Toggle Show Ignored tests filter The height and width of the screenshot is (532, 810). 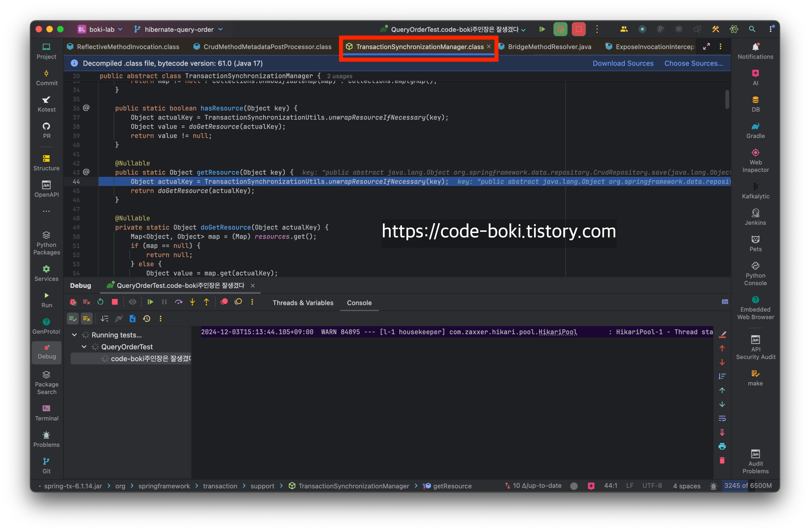[86, 319]
